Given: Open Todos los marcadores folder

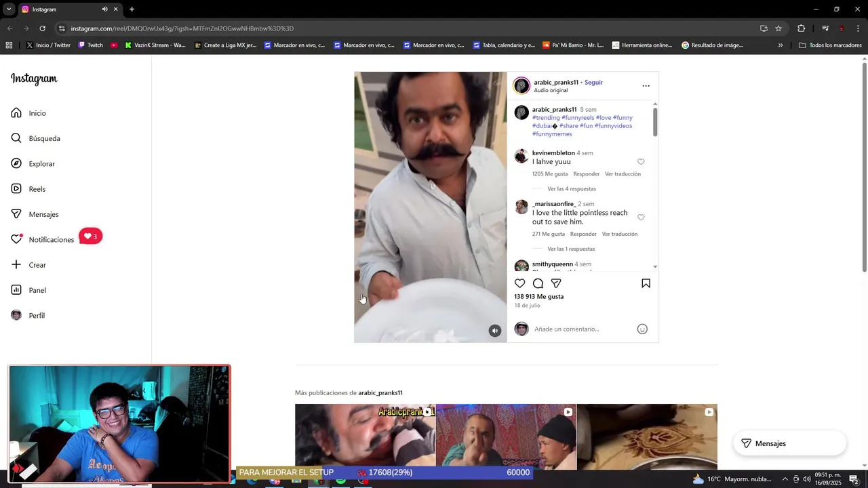Looking at the screenshot, I should [830, 45].
